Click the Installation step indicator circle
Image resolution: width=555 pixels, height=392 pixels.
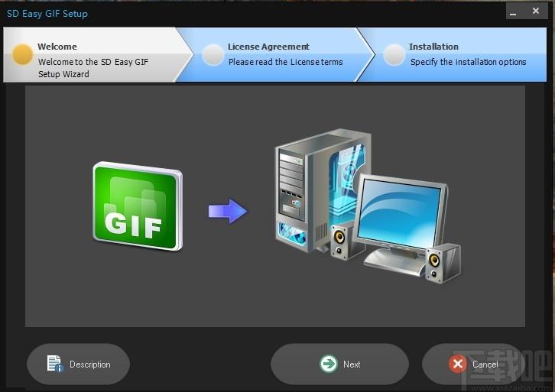(394, 54)
